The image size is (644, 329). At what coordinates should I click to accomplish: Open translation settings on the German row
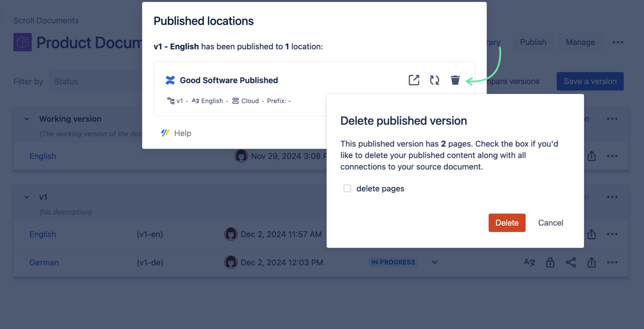pyautogui.click(x=529, y=262)
